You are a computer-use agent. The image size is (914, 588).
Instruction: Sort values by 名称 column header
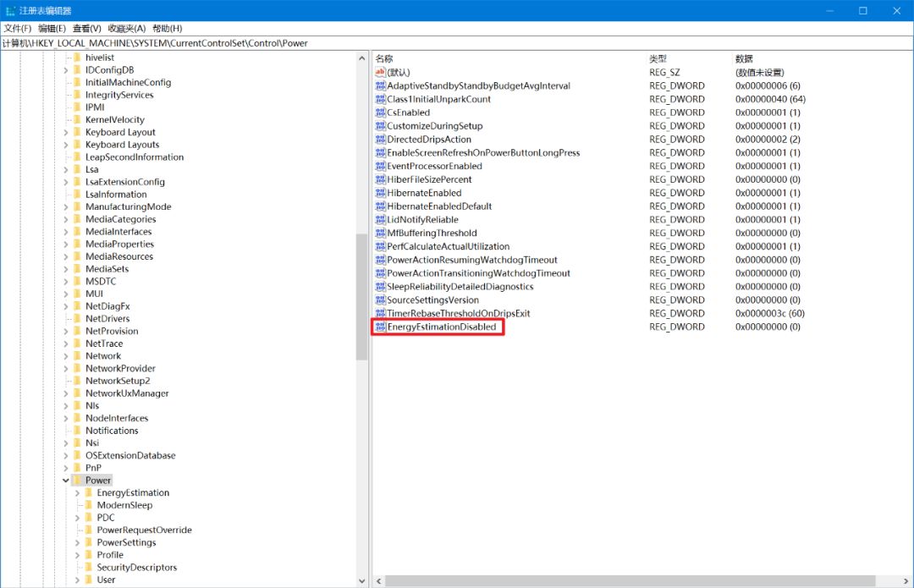[385, 58]
